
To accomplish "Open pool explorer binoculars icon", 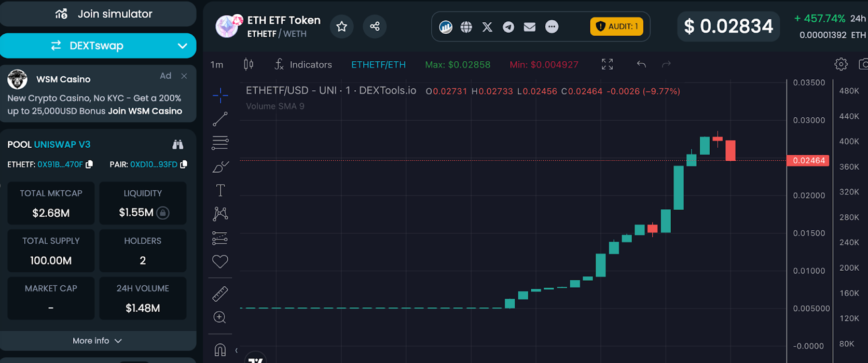I will click(178, 144).
